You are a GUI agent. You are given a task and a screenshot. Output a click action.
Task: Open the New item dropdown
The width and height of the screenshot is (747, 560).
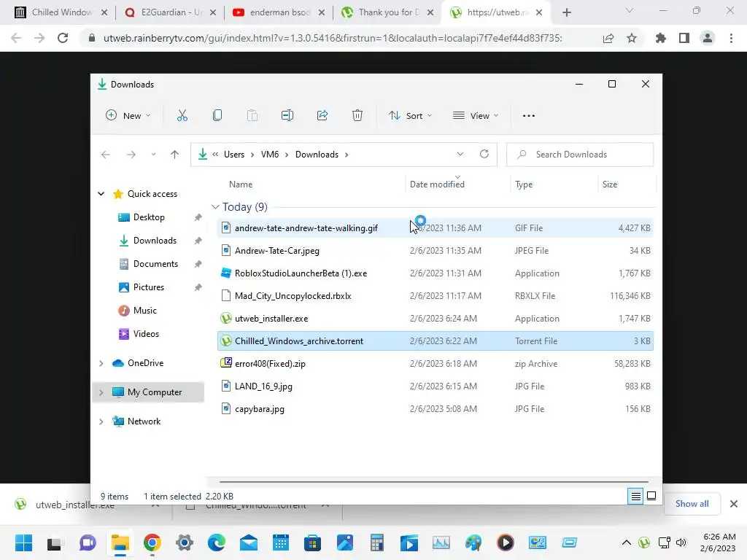pos(128,116)
